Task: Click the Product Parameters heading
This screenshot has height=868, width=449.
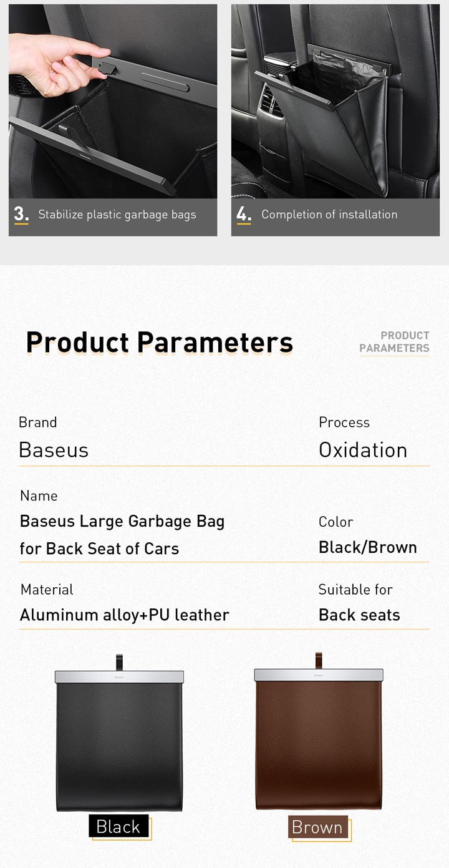Action: [159, 343]
